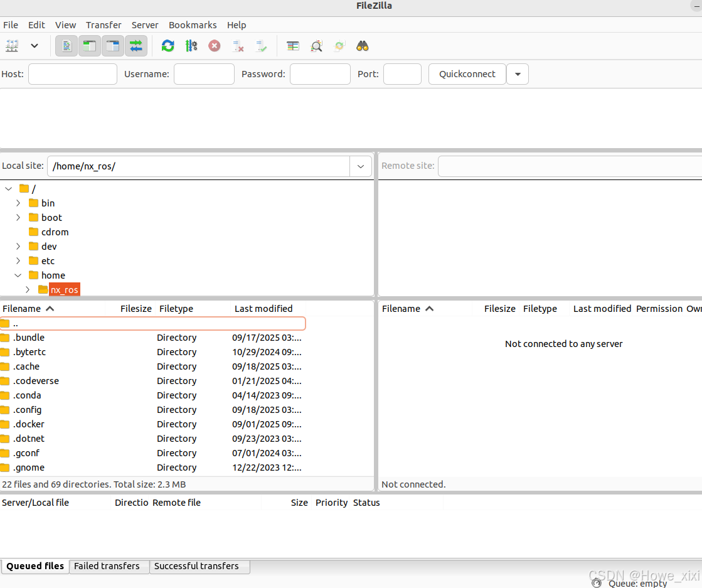Screen dimensions: 702x588
Task: Cancel the current operation icon
Action: click(215, 46)
